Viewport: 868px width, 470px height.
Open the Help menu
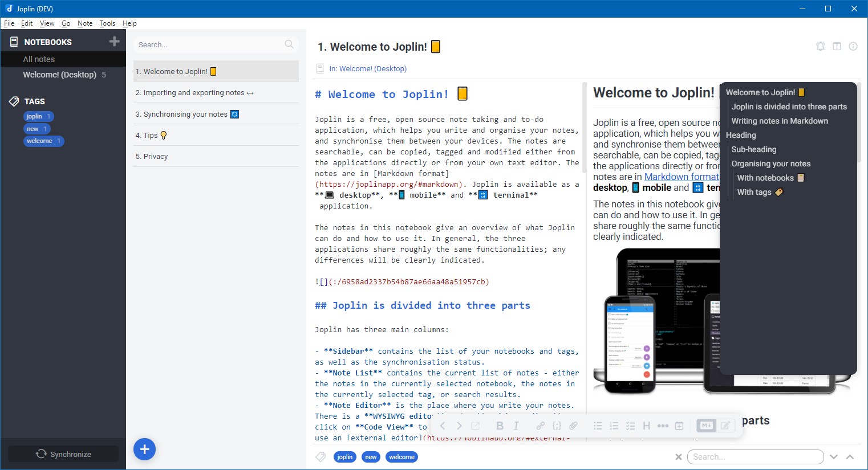[x=129, y=23]
